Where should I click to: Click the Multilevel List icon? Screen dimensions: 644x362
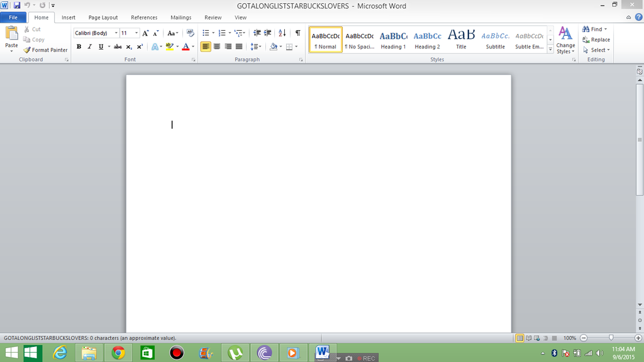tap(238, 33)
